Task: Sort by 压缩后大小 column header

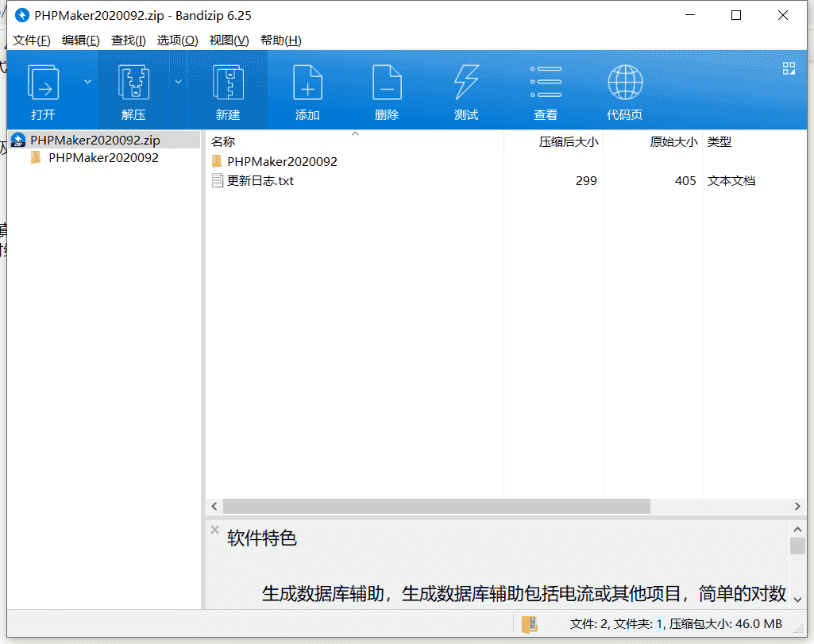Action: click(x=569, y=141)
